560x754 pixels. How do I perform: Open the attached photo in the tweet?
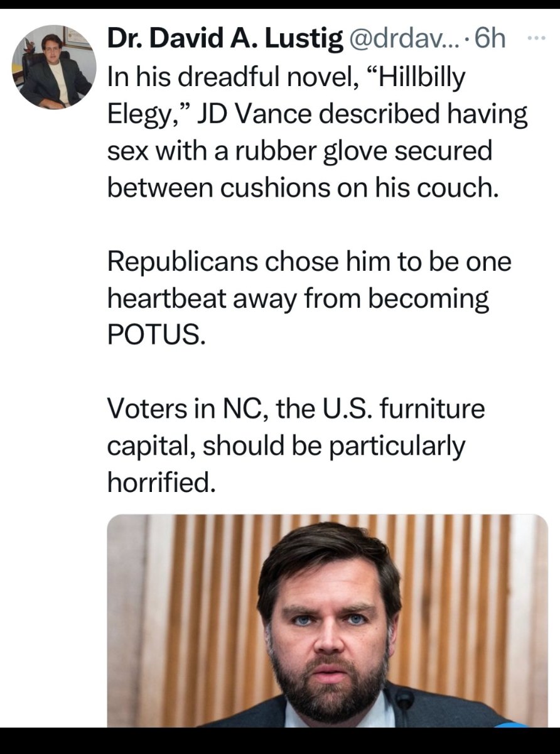pyautogui.click(x=328, y=621)
